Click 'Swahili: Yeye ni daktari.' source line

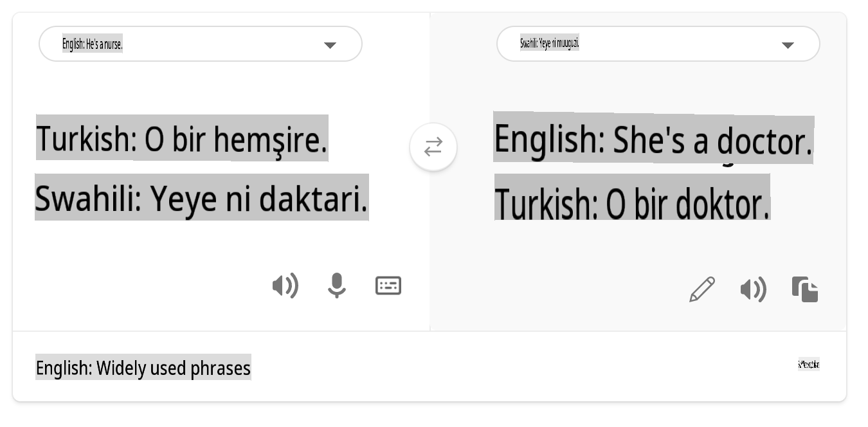201,198
